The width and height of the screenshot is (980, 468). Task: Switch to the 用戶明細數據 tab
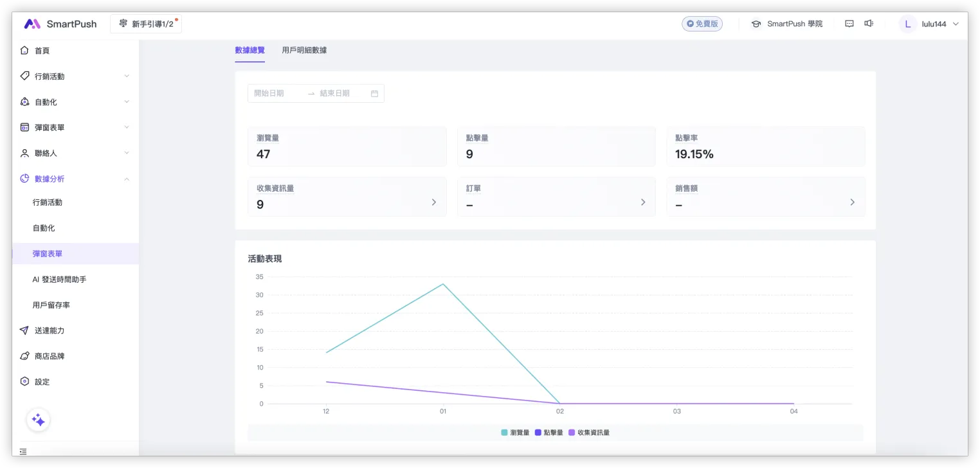(x=304, y=50)
